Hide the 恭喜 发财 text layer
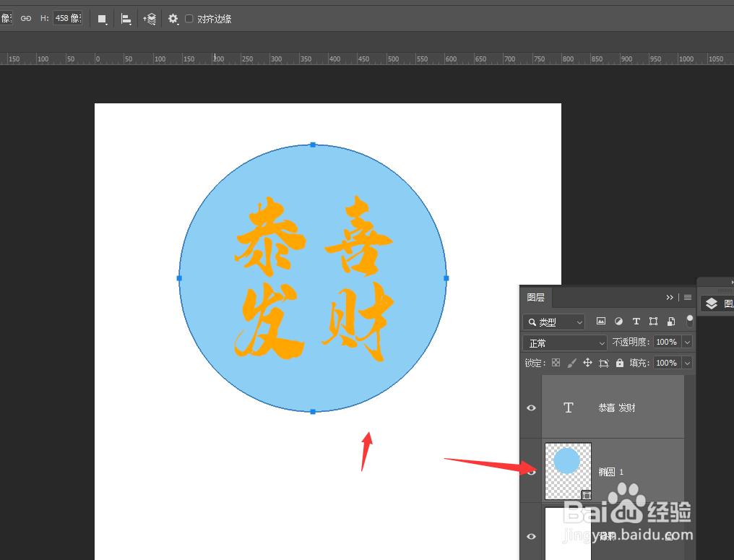 pyautogui.click(x=531, y=408)
